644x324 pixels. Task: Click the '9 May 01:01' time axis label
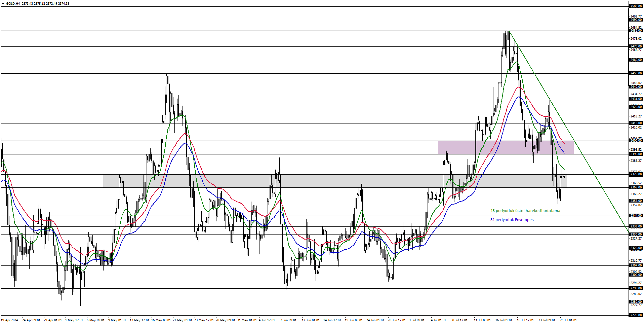pyautogui.click(x=117, y=320)
